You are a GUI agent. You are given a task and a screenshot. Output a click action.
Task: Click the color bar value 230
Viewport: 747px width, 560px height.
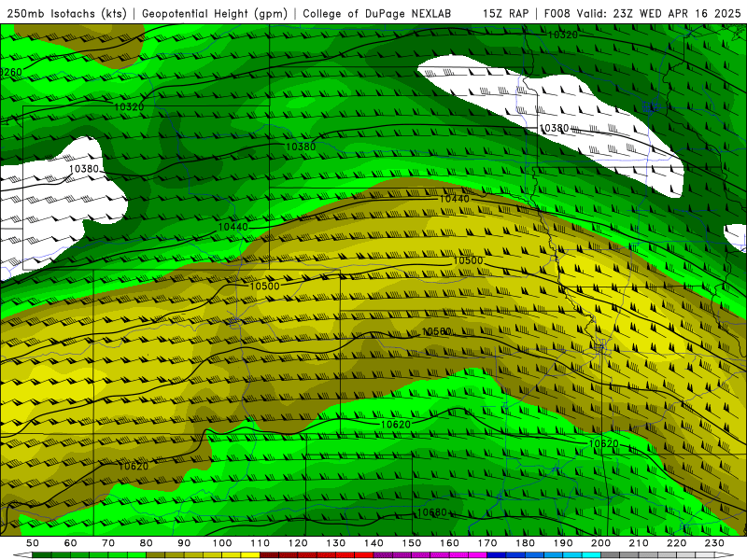(x=714, y=543)
